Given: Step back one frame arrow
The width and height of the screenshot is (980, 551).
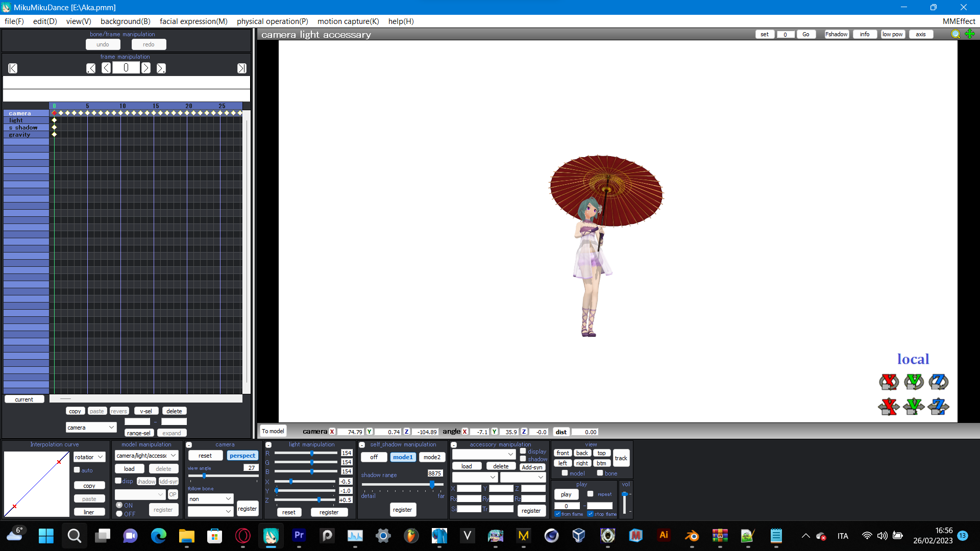Looking at the screenshot, I should pyautogui.click(x=106, y=68).
